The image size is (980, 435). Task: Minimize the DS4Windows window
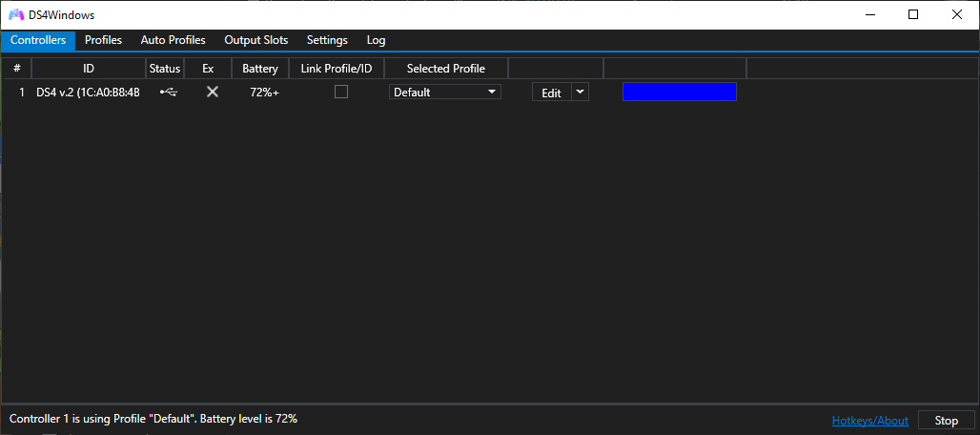(x=869, y=15)
